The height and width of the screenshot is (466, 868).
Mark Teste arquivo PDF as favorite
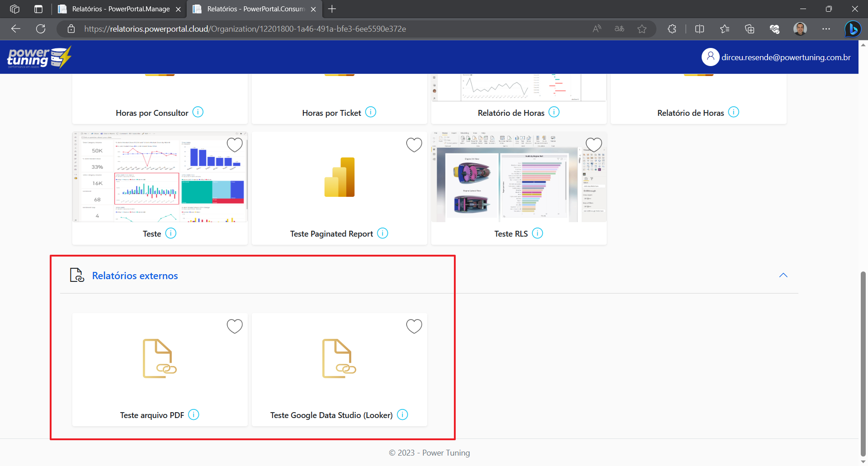235,326
